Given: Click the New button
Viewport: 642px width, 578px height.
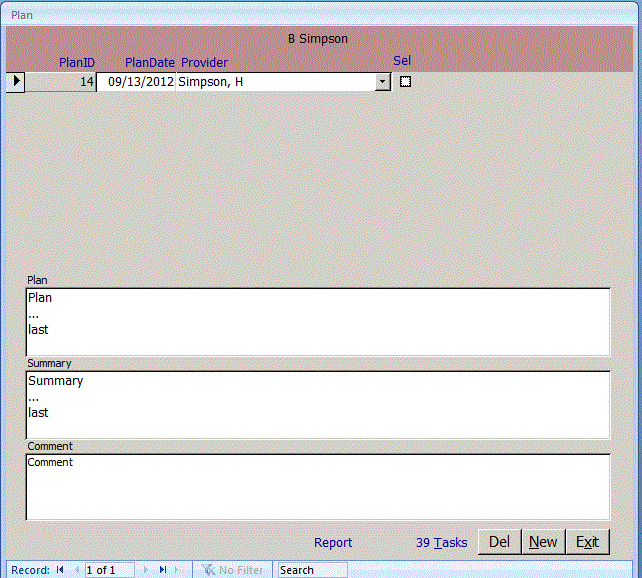Looking at the screenshot, I should (x=543, y=542).
